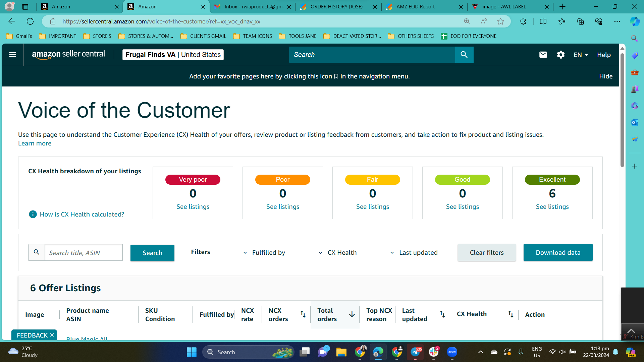The image size is (644, 362).
Task: See listings under the Good rating
Action: tap(463, 206)
